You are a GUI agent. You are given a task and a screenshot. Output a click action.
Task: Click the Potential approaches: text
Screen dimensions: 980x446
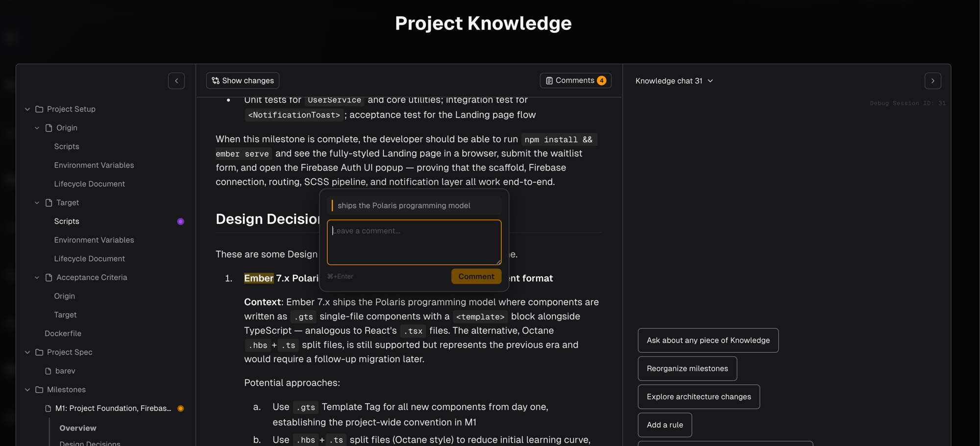[292, 383]
